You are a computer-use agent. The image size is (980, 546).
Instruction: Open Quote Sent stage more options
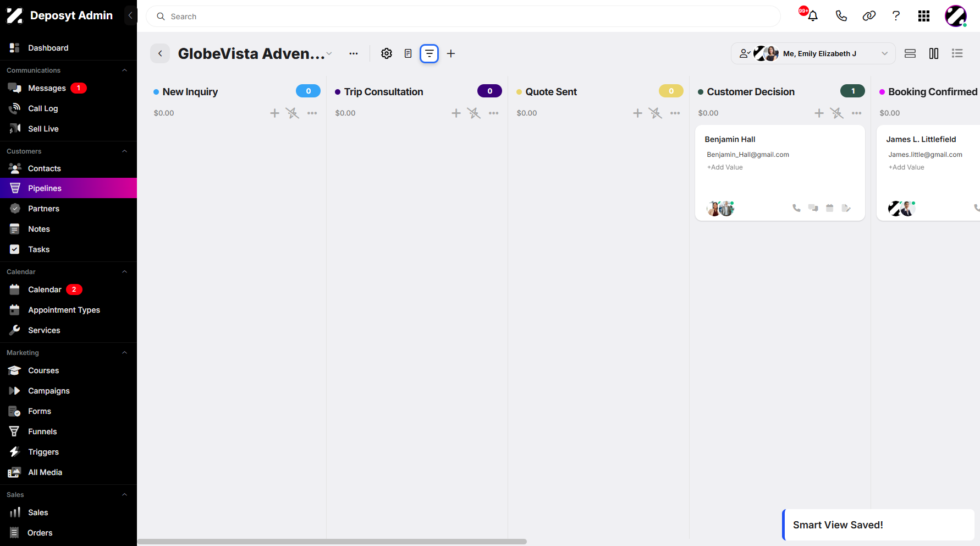[675, 113]
